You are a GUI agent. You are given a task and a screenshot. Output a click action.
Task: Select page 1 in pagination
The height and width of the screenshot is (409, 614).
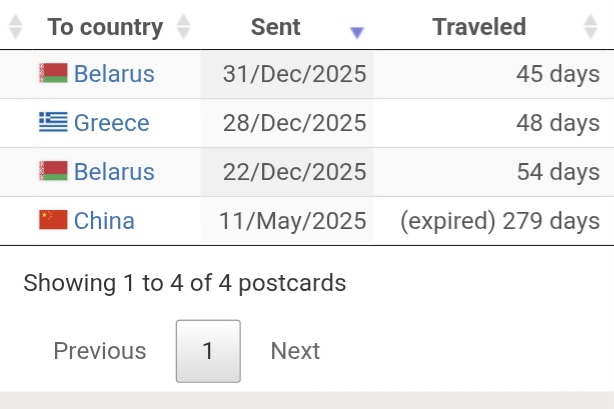click(208, 351)
